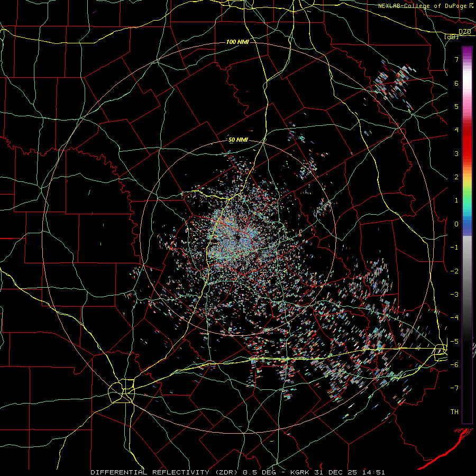The width and height of the screenshot is (476, 476).
Task: Click the "DIFFERENTIAL REFLECTIVITY (ZDR)" caption text
Action: [165, 472]
